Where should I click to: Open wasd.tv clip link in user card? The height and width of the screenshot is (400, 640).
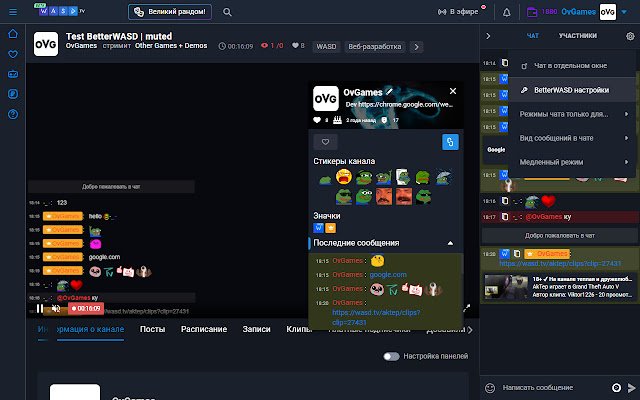pyautogui.click(x=376, y=317)
